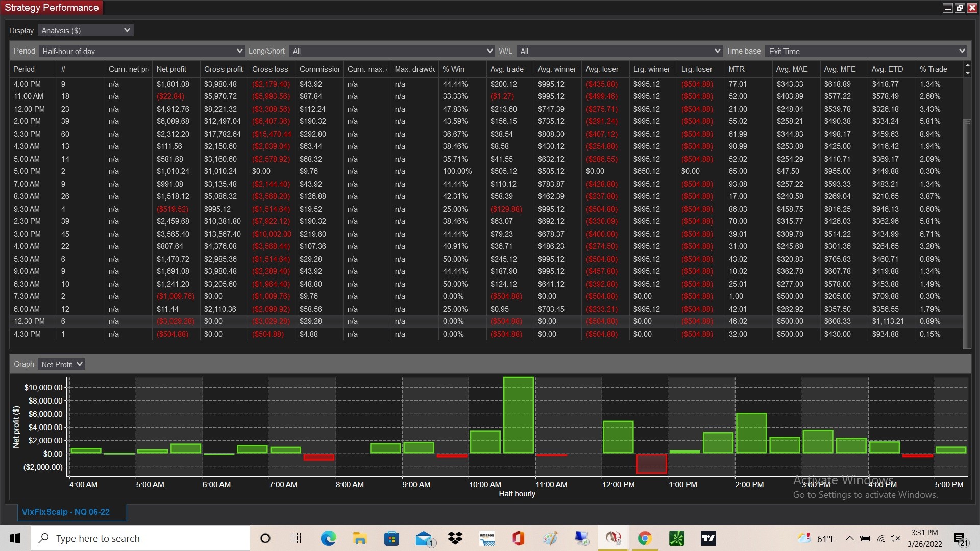Open the NinjaTrader taskbar icon
This screenshot has height=551, width=980.
(613, 538)
